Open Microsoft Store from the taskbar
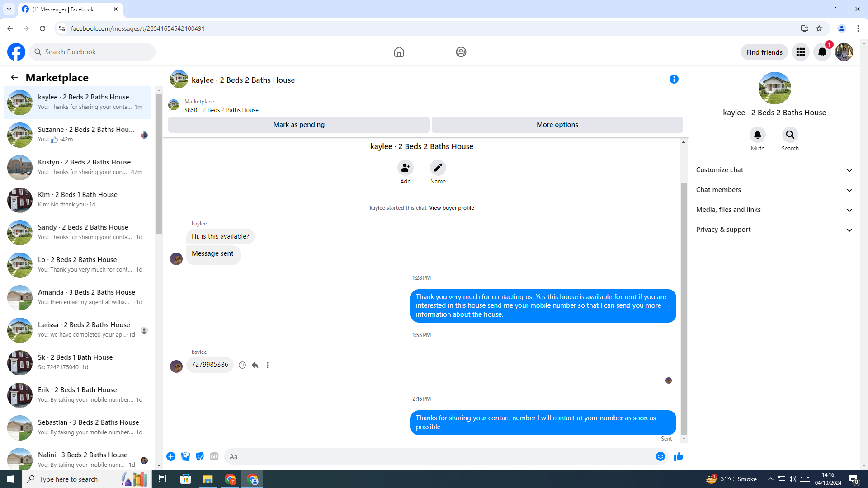 185,479
